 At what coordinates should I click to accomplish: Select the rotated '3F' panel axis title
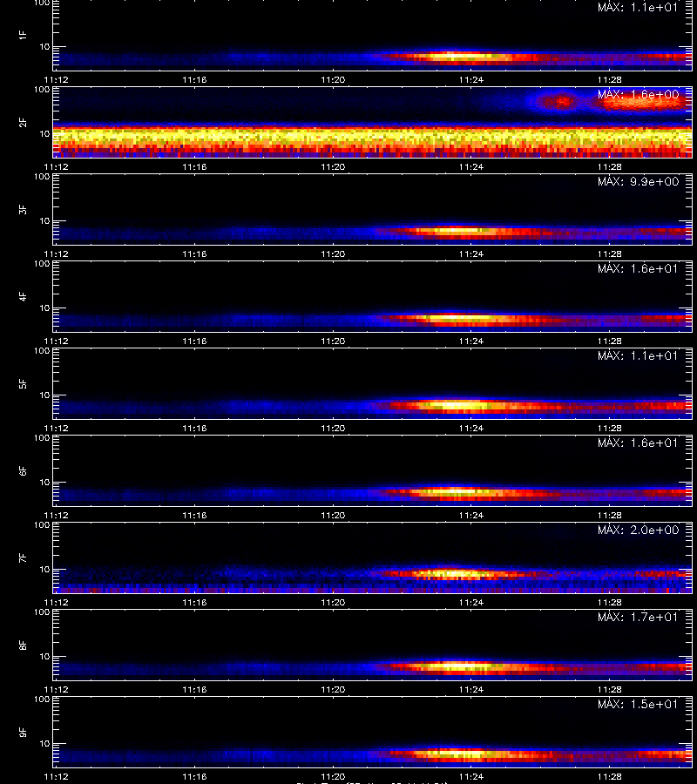[23, 209]
